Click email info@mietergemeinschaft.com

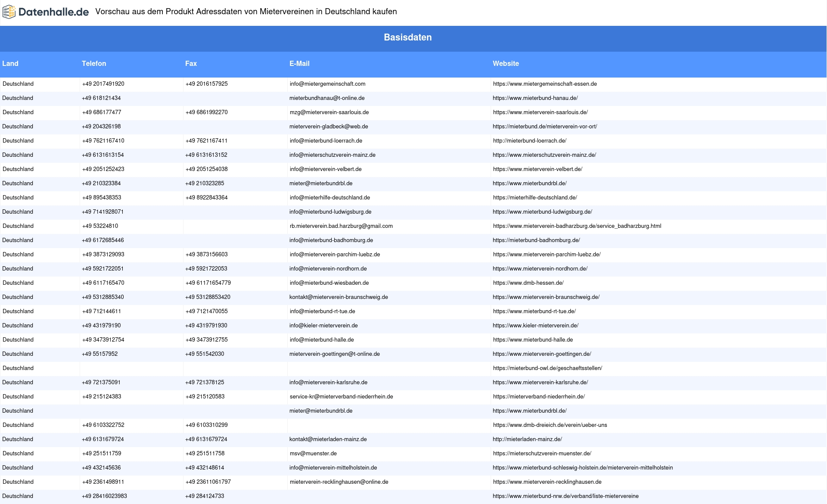point(327,84)
